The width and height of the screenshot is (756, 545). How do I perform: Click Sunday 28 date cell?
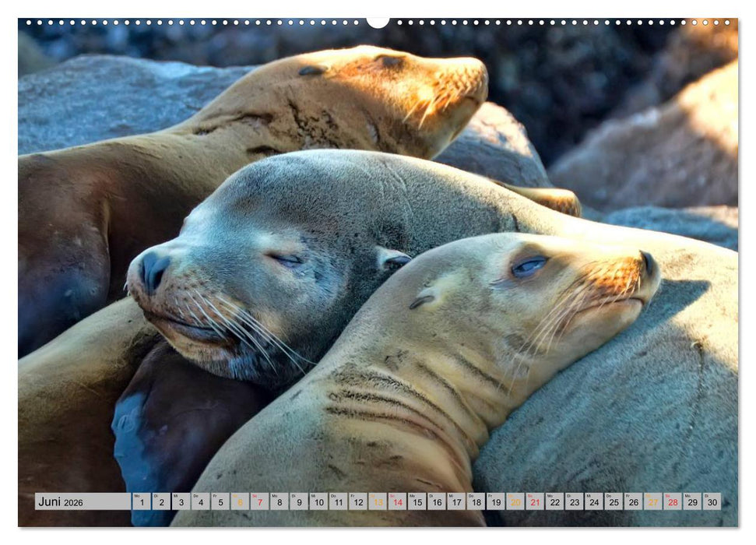coord(673,501)
